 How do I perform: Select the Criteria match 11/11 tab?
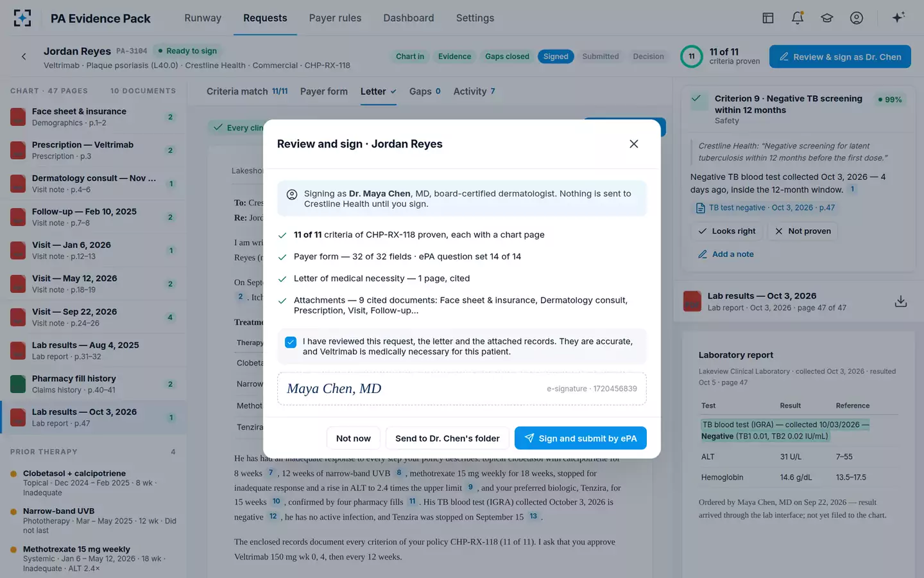(247, 91)
